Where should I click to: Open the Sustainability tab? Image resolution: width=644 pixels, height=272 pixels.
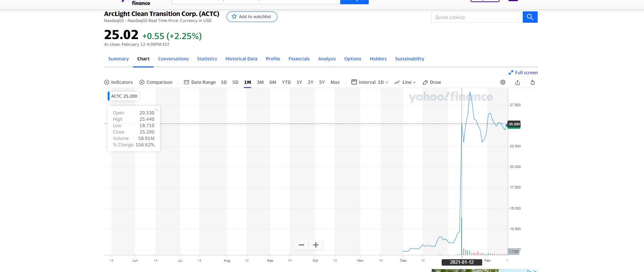point(410,59)
